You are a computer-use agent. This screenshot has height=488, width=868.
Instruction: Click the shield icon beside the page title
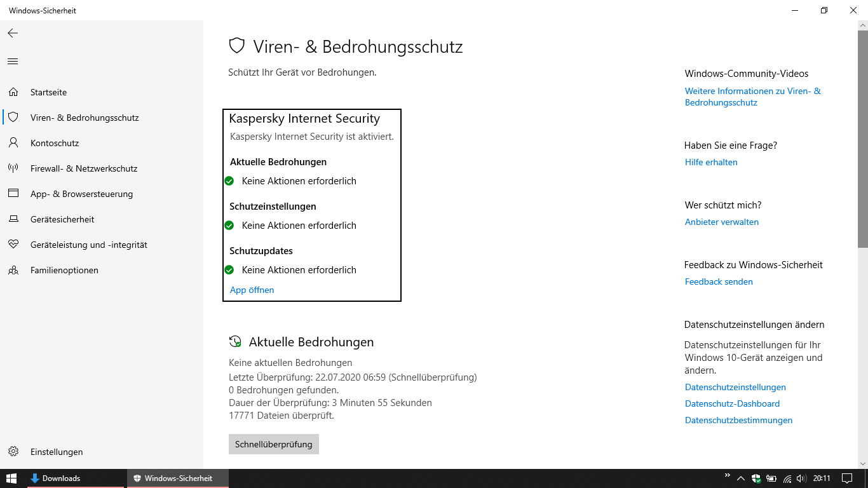coord(236,46)
